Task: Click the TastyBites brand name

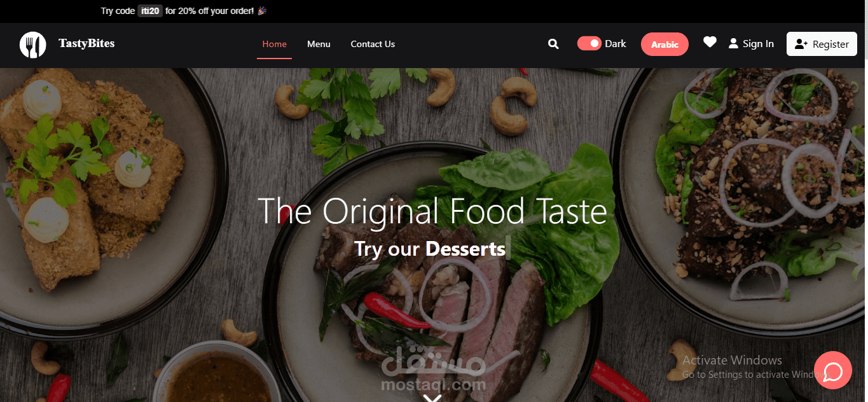Action: pyautogui.click(x=86, y=43)
